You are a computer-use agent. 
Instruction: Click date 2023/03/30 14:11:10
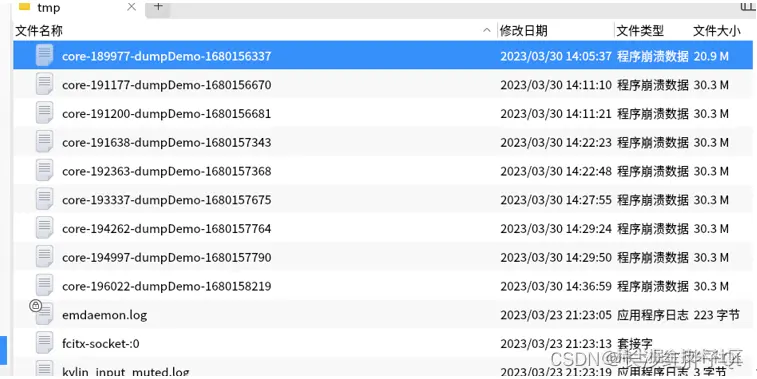pos(556,85)
